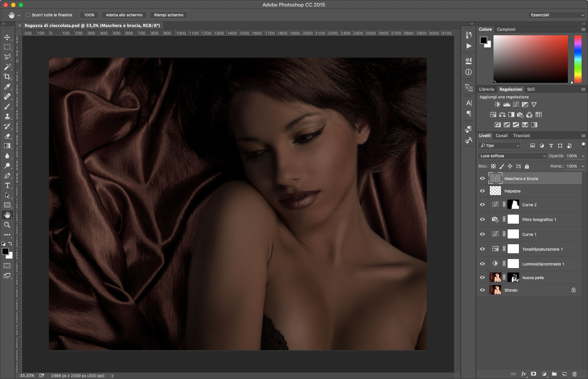Open the Riemp. fill dropdown arrow

[583, 166]
